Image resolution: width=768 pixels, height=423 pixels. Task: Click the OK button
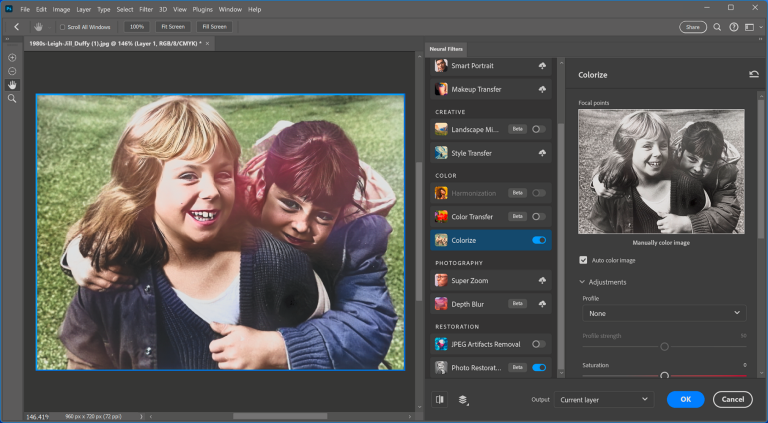pyautogui.click(x=685, y=399)
